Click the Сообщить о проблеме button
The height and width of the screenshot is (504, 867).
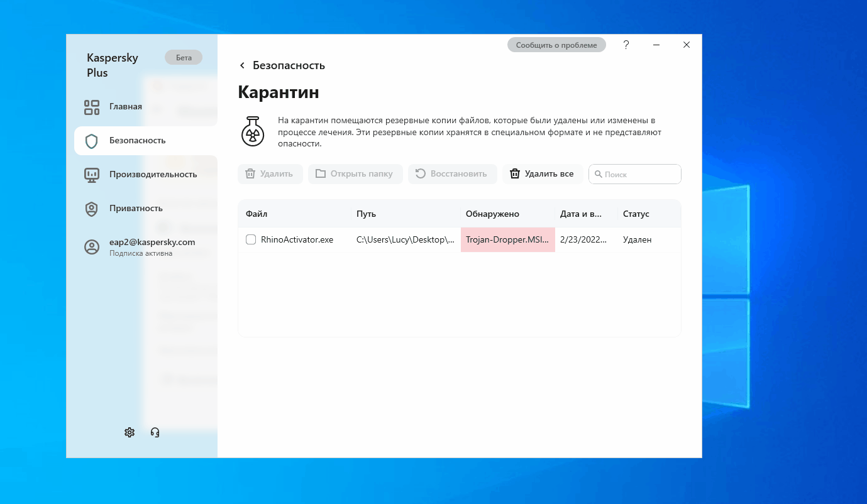556,45
